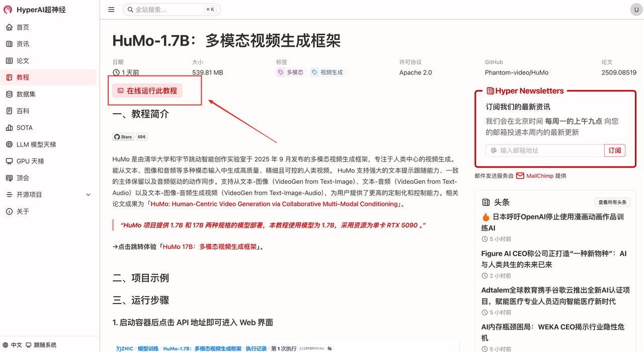644x352 pixels.
Task: Open the 跟随系统 theme selector
Action: pyautogui.click(x=41, y=345)
